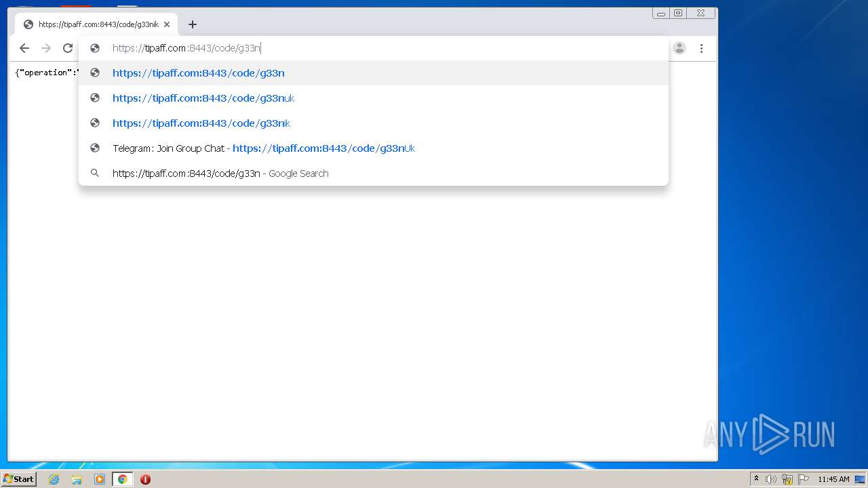The image size is (868, 488).
Task: Close the tipaff.com tab
Action: point(167,24)
